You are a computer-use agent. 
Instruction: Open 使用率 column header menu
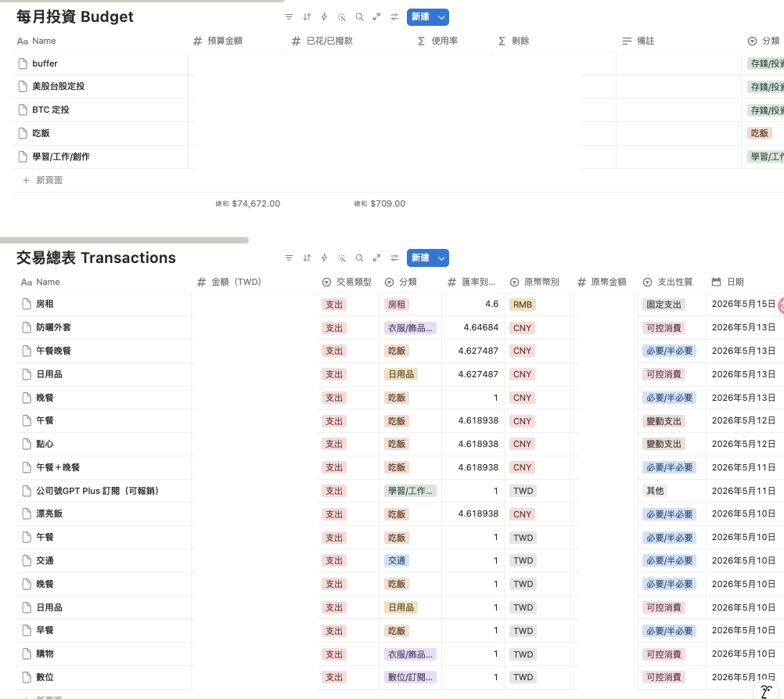(438, 41)
